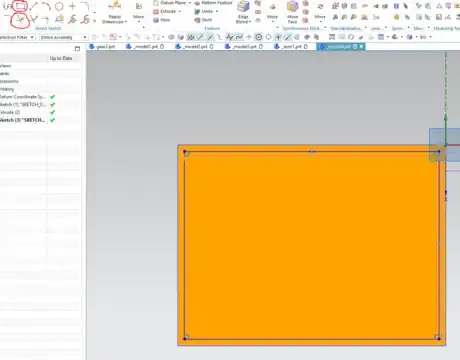Screen dimensions: 460x360
Task: Click the Up to Date column header
Action: pos(61,58)
